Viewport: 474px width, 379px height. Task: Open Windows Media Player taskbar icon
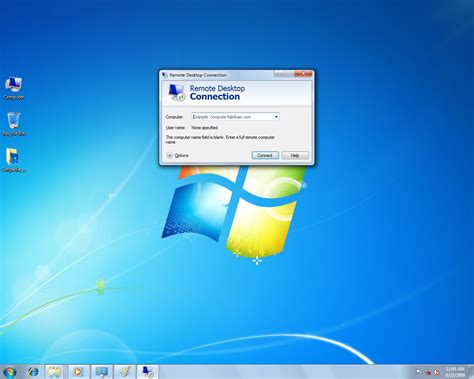coord(78,372)
